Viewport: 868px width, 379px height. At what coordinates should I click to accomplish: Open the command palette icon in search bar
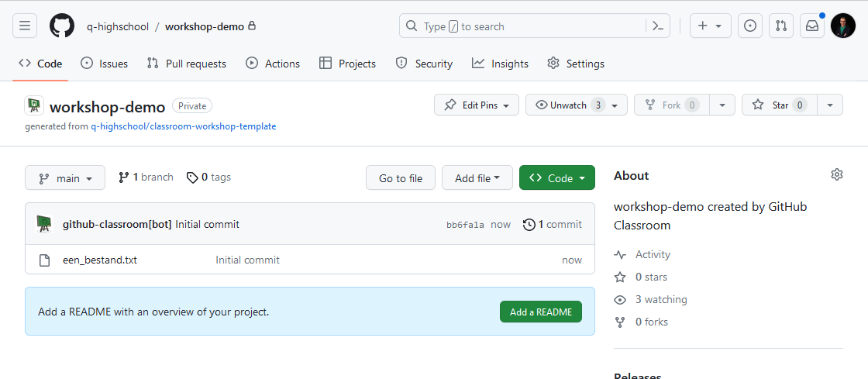[x=658, y=26]
